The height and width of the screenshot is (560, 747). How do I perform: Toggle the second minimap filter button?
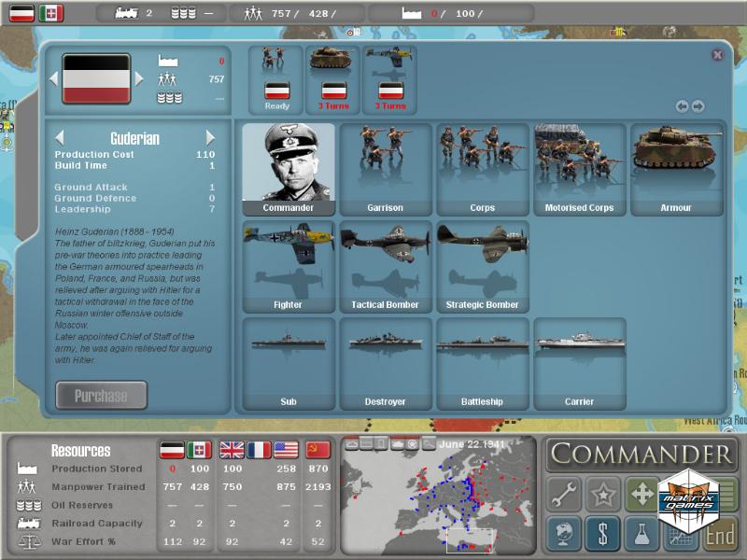pos(366,444)
